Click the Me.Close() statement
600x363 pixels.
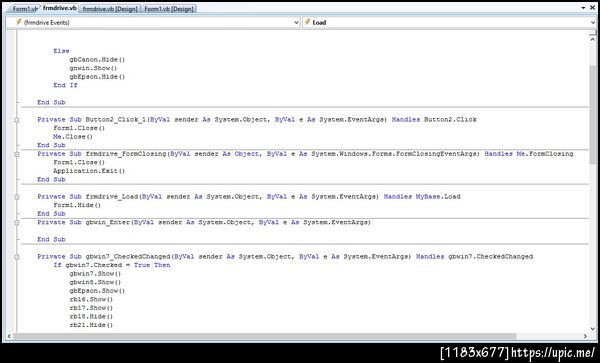73,137
